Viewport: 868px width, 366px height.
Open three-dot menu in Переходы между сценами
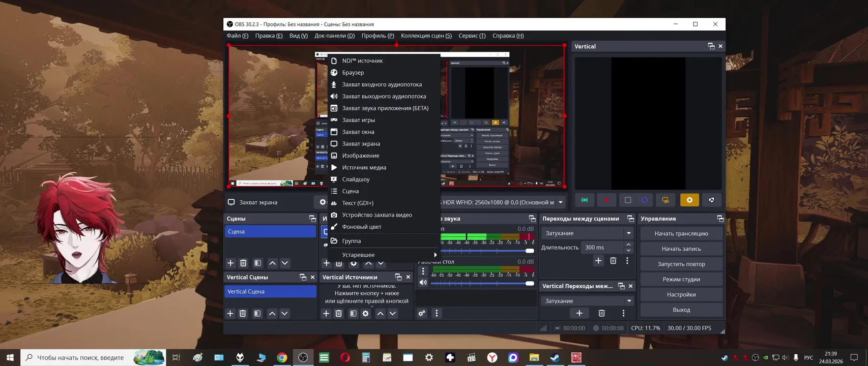627,260
